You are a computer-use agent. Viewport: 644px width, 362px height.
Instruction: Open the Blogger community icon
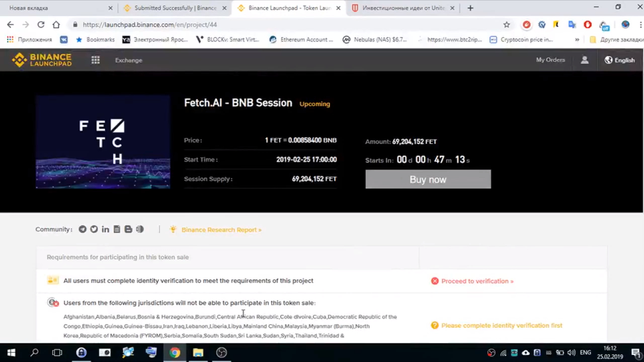pos(128,229)
